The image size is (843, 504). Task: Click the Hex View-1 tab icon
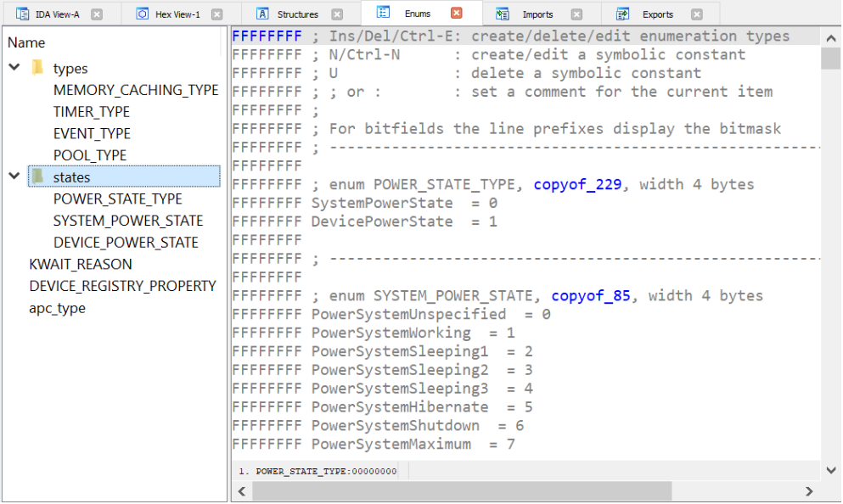click(x=142, y=14)
